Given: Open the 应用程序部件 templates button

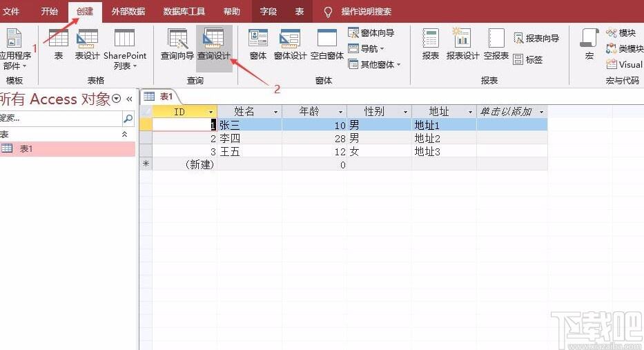Looking at the screenshot, I should (14, 49).
